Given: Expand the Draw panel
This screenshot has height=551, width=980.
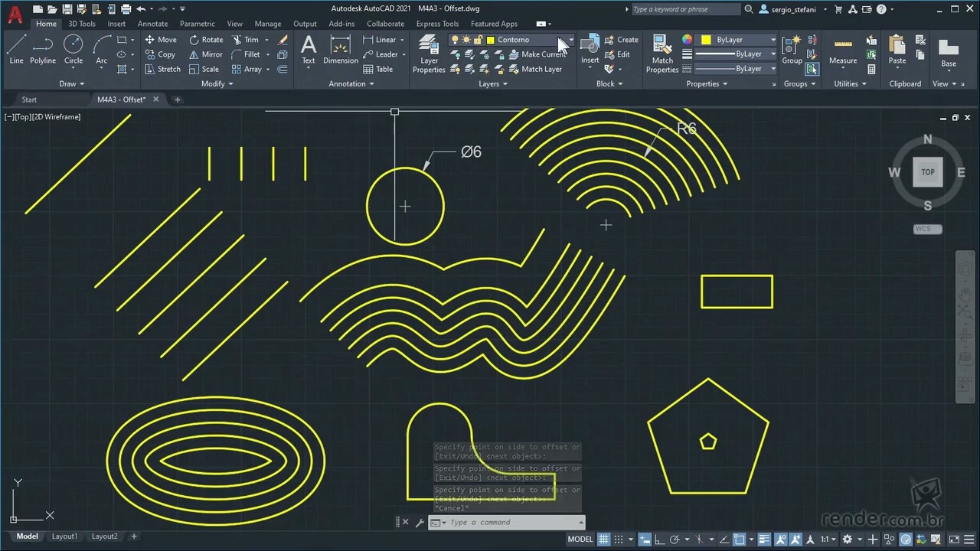Looking at the screenshot, I should pyautogui.click(x=72, y=83).
